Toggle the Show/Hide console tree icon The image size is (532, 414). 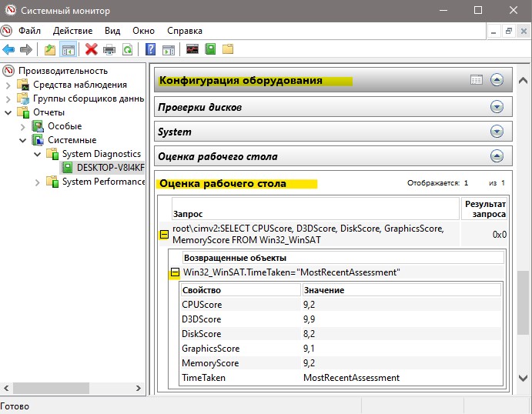(69, 50)
